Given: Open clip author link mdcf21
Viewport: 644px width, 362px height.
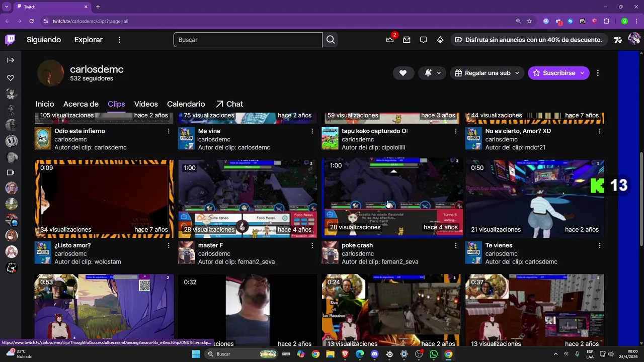Looking at the screenshot, I should tap(535, 147).
